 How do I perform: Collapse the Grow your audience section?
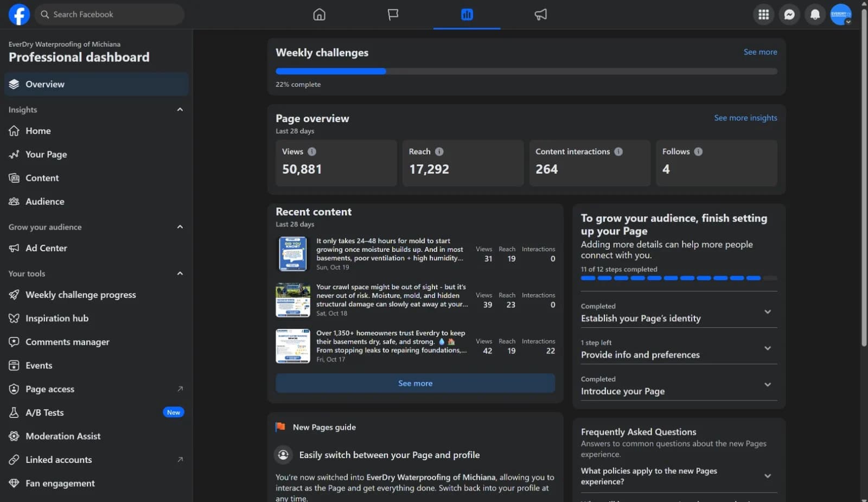click(180, 227)
